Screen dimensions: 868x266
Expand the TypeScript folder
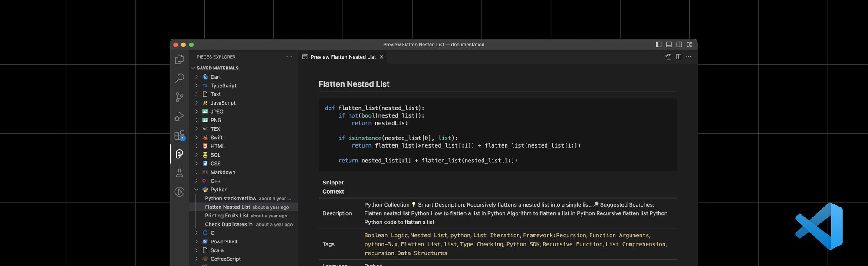point(223,85)
